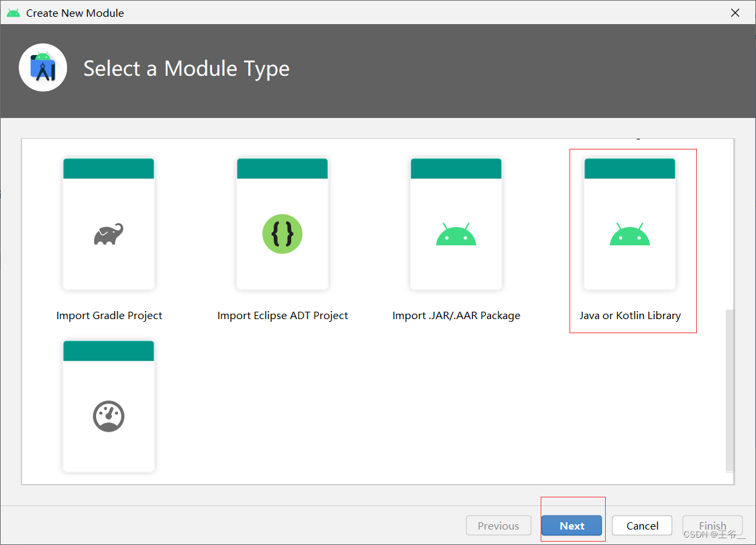Viewport: 756px width, 545px height.
Task: Go to the Next step
Action: 572,526
